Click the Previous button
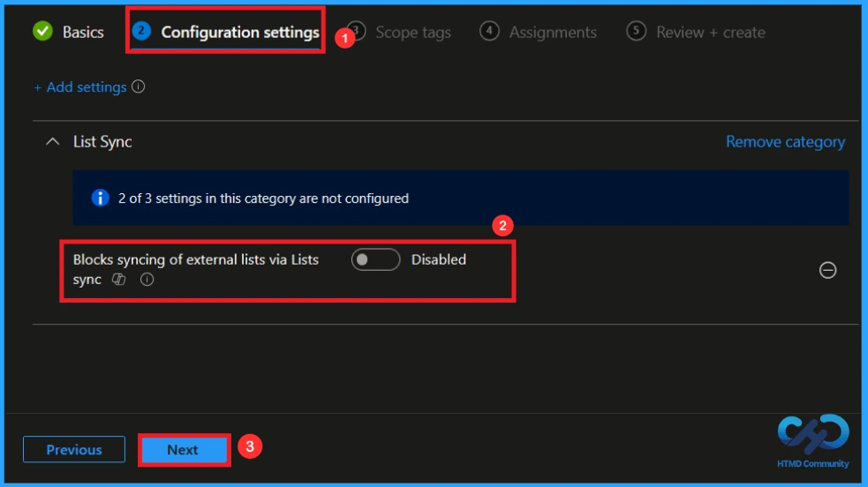 (x=74, y=449)
